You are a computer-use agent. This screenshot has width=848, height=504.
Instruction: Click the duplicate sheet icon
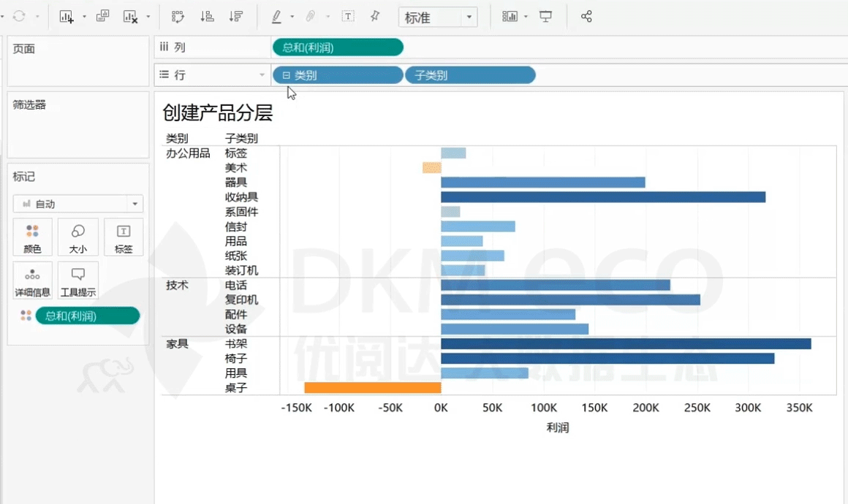coord(102,17)
